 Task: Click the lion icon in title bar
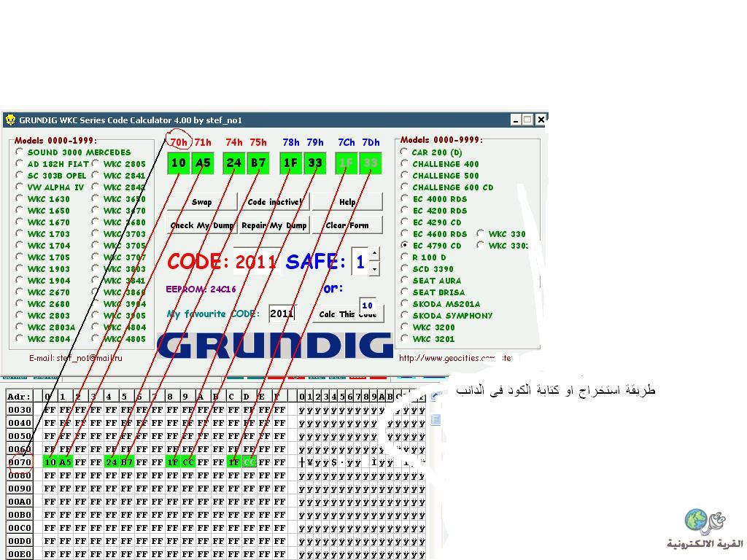[x=10, y=120]
